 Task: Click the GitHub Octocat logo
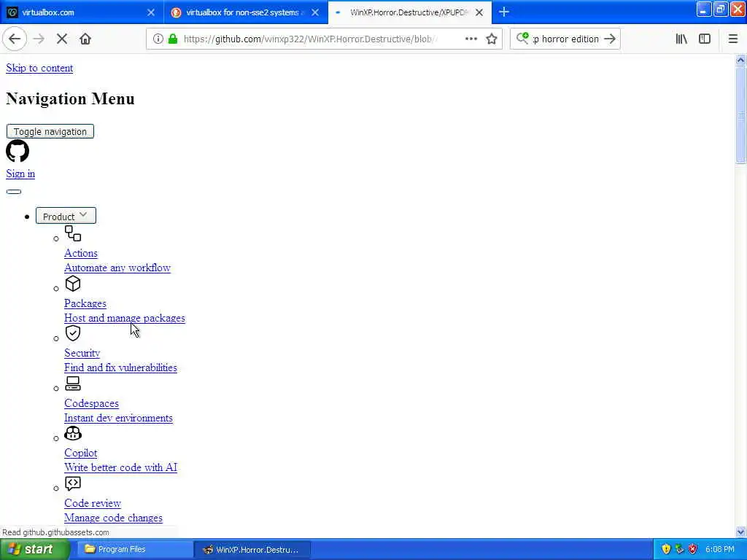pyautogui.click(x=18, y=151)
